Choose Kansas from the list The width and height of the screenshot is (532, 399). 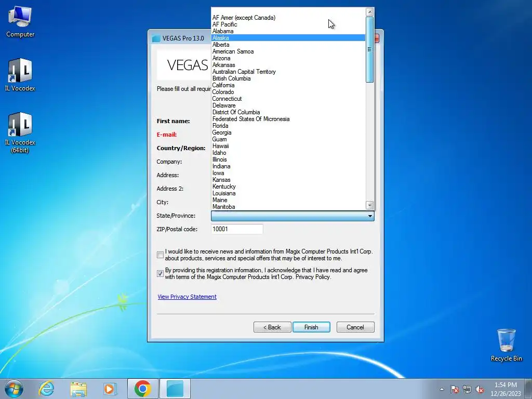(288, 180)
